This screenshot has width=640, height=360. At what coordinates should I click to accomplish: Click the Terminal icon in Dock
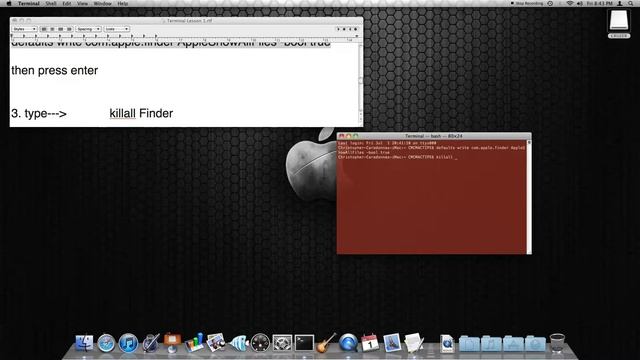[x=304, y=343]
